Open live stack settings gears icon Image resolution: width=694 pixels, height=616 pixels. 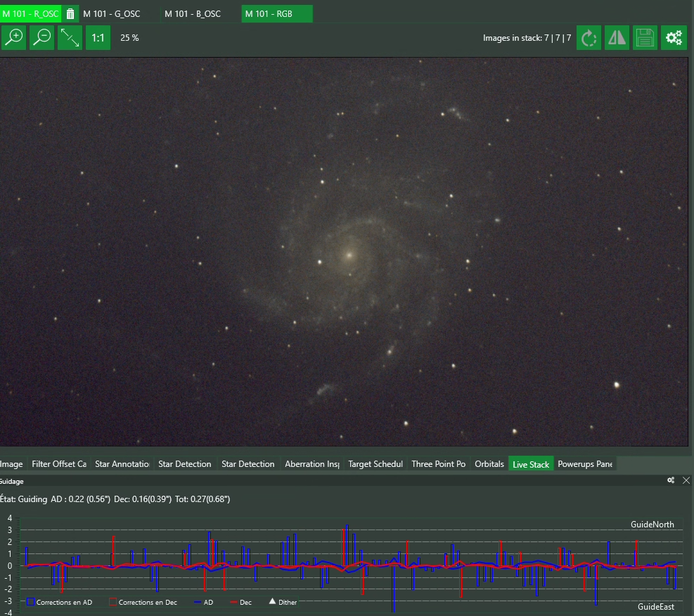click(674, 38)
